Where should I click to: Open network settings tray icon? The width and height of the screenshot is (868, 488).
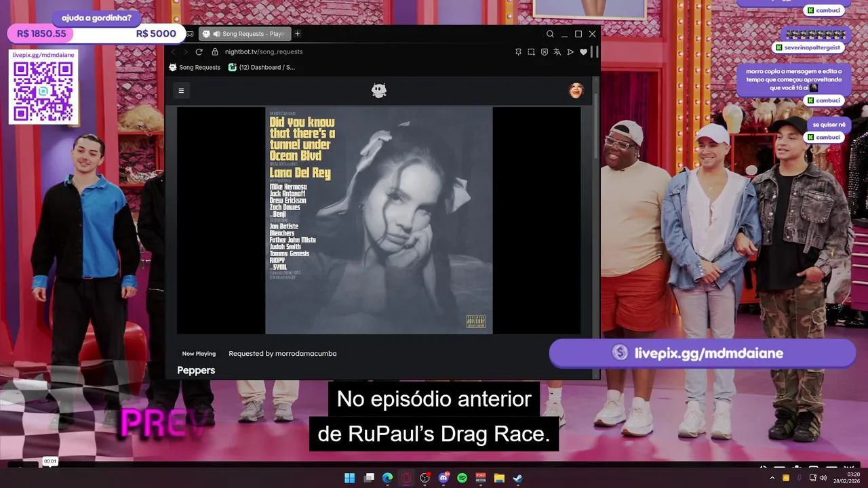pyautogui.click(x=812, y=478)
